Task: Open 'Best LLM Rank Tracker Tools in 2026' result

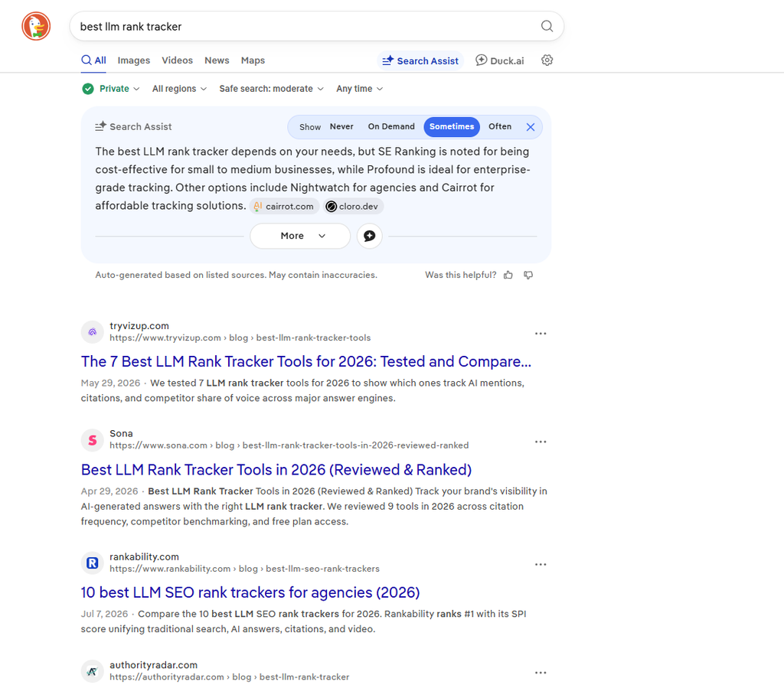Action: [276, 470]
